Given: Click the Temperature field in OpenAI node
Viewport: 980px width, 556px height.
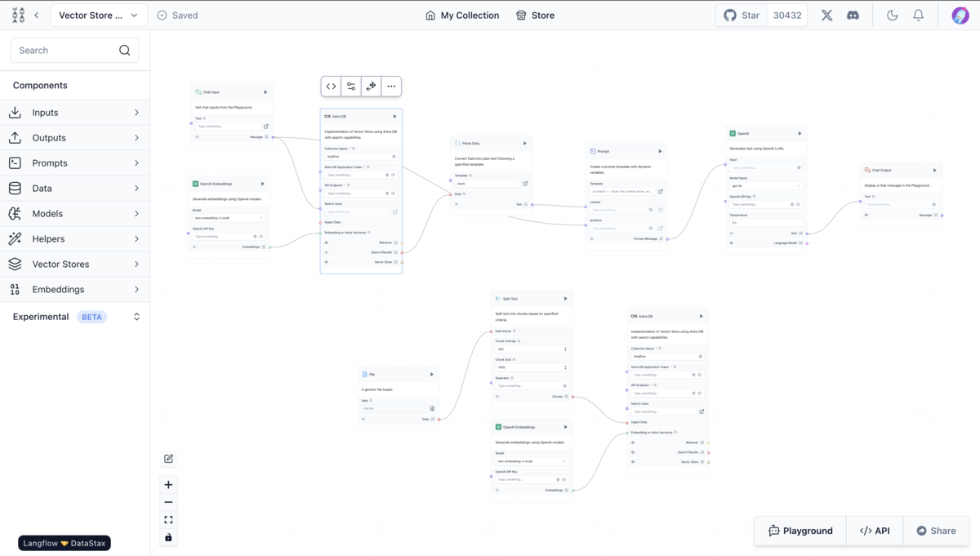Looking at the screenshot, I should tap(766, 223).
